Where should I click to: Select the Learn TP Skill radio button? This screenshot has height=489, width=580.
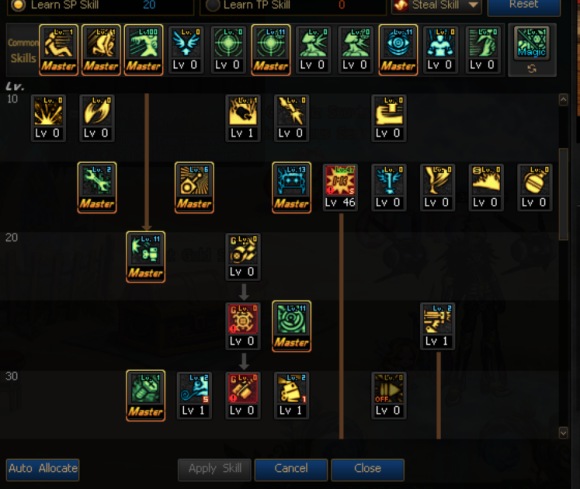click(x=212, y=5)
